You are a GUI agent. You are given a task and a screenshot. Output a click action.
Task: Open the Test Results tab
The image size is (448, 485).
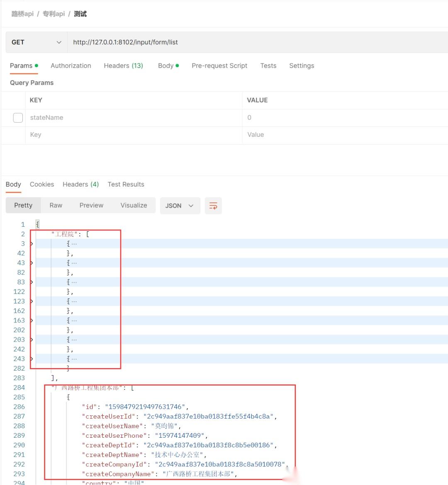(126, 184)
